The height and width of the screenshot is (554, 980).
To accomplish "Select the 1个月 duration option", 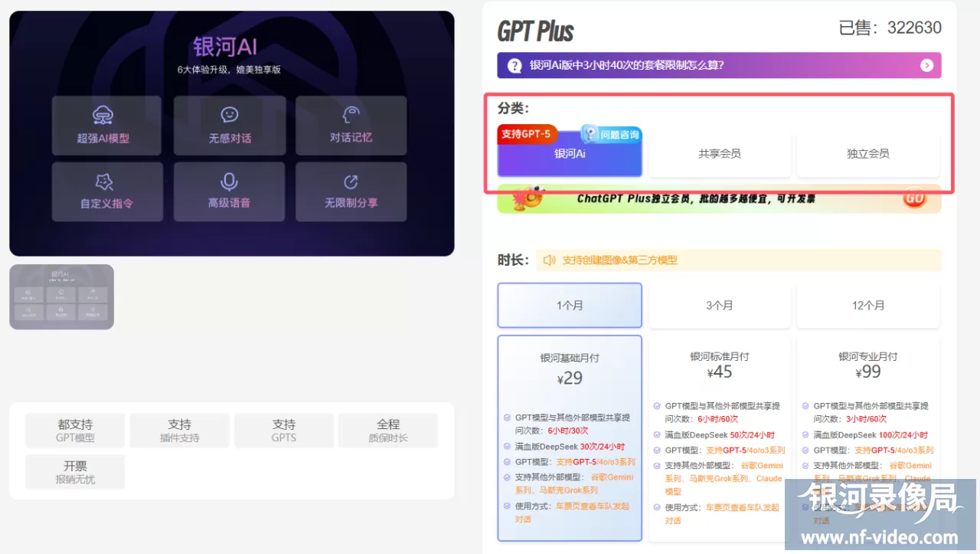I will pos(570,305).
